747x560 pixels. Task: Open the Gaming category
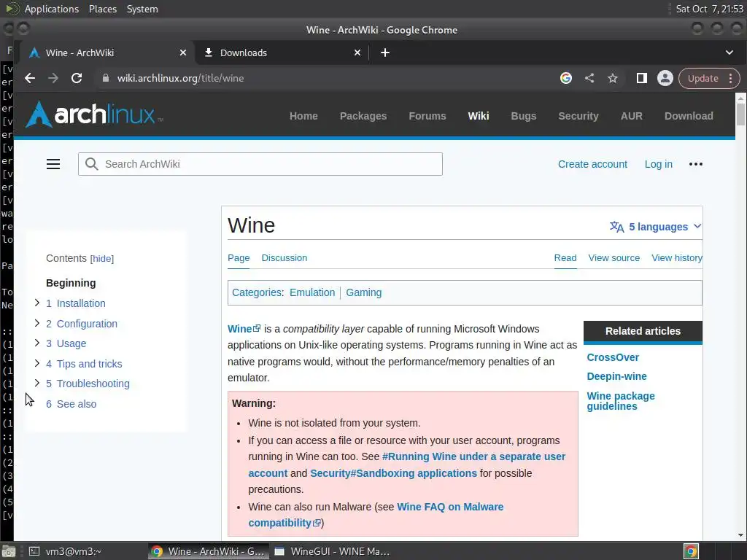point(363,293)
